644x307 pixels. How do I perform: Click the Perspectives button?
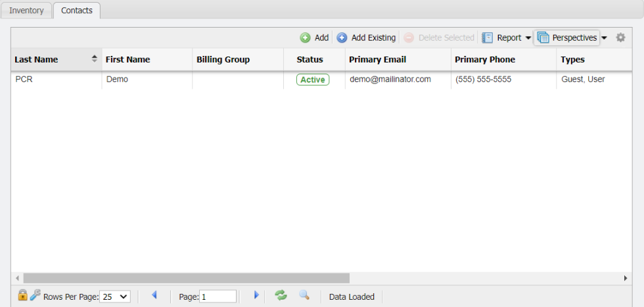(567, 38)
